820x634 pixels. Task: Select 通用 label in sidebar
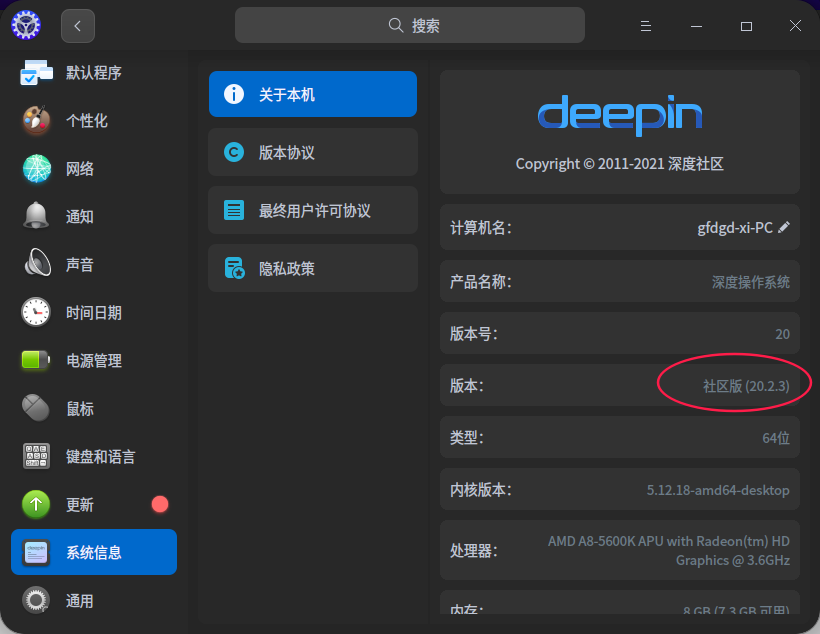click(79, 601)
